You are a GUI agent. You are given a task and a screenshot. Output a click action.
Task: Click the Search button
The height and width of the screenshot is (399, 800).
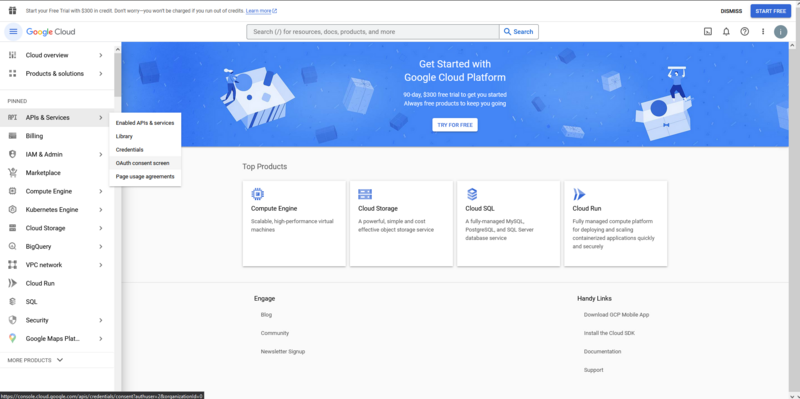click(519, 32)
